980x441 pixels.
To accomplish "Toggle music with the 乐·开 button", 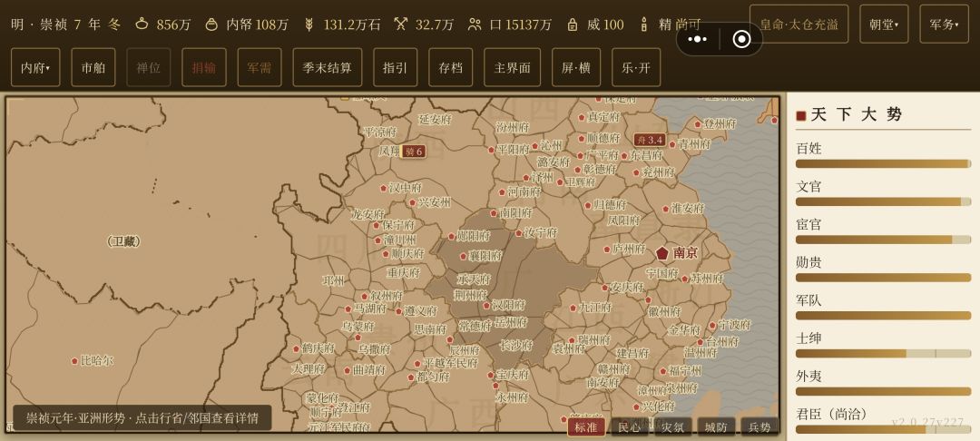I will 635,67.
